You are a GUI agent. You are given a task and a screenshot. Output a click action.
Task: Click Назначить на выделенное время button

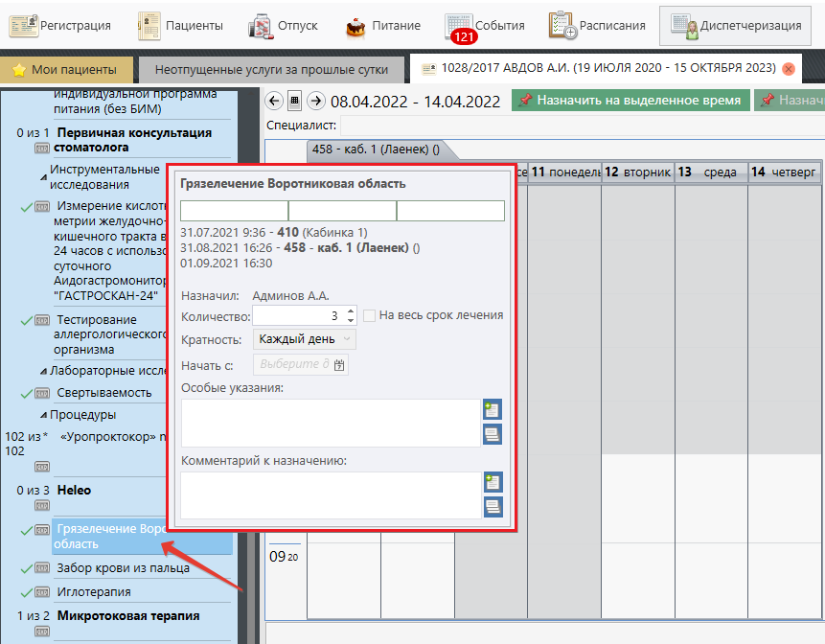[630, 100]
